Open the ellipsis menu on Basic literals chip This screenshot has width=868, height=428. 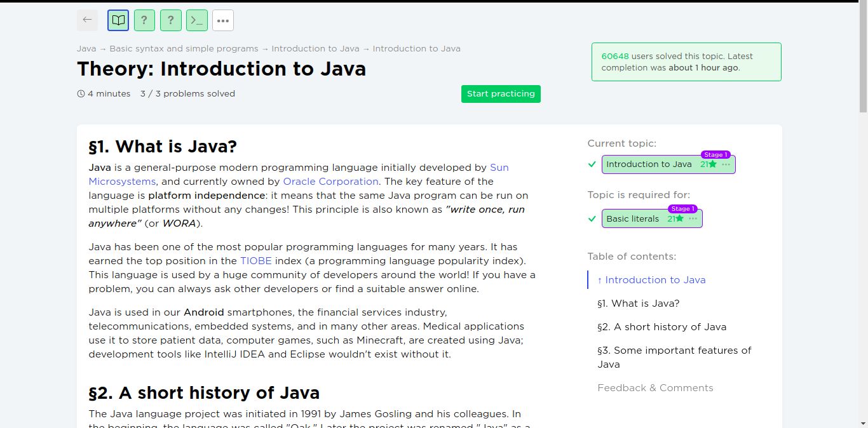pos(693,219)
